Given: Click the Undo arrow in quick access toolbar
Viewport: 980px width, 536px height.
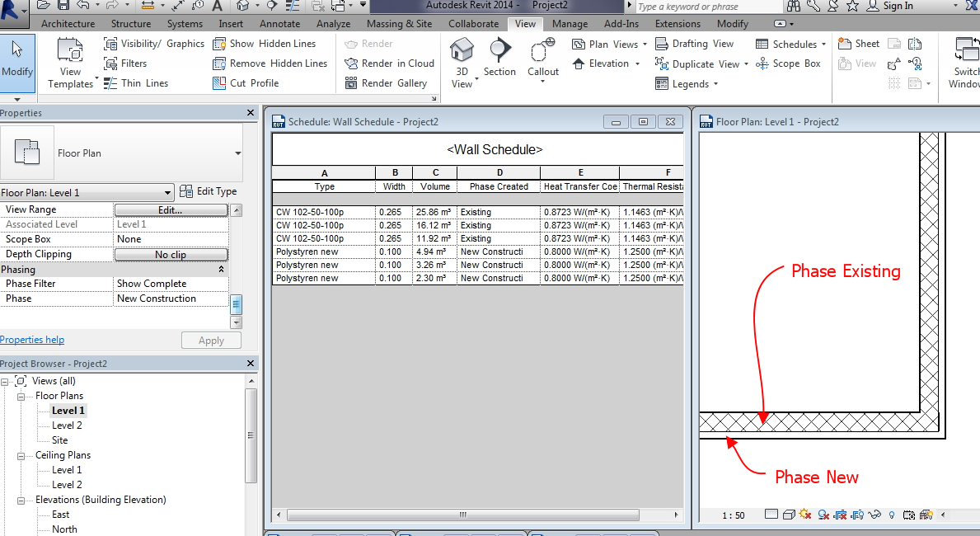Looking at the screenshot, I should click(83, 5).
